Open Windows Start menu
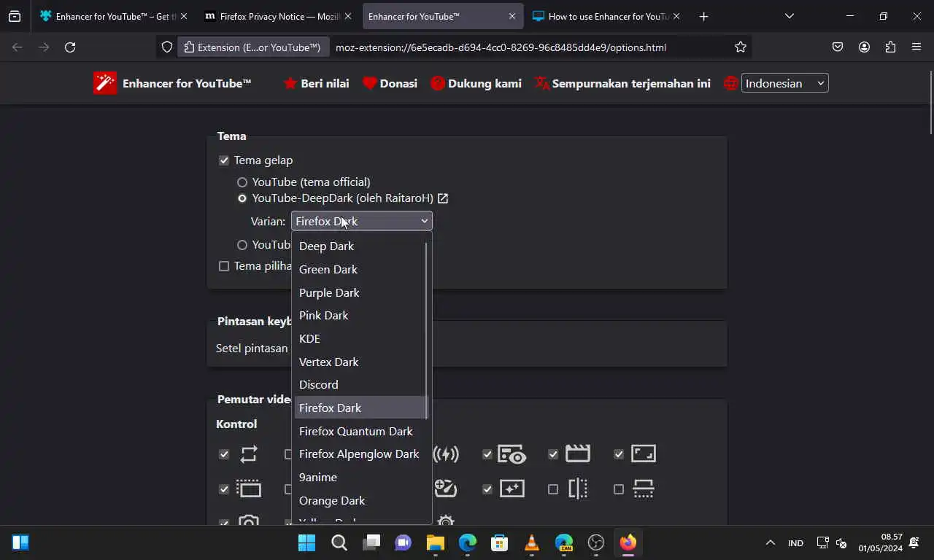934x560 pixels. tap(307, 542)
